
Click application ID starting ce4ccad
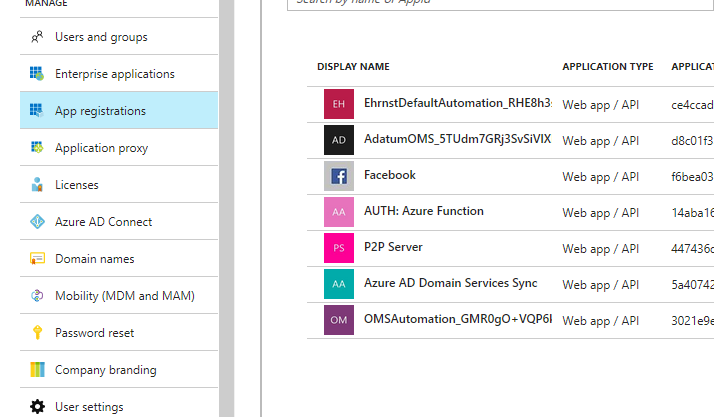click(x=692, y=105)
